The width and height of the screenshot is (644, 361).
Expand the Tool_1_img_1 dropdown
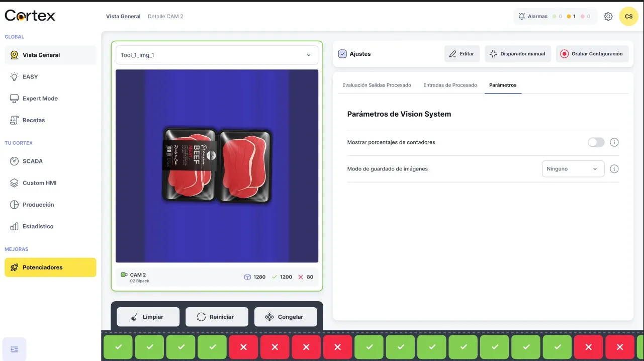click(x=217, y=55)
